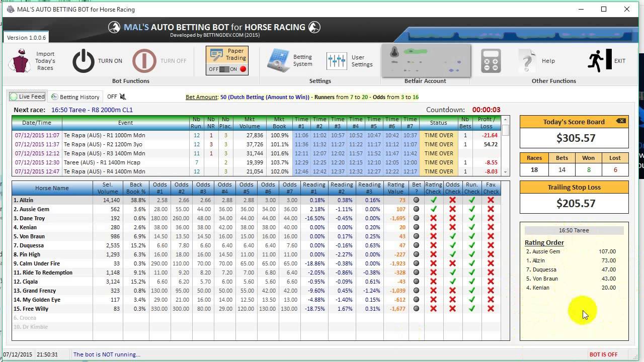Click Rating Check tick for Allzin
This screenshot has width=644, height=362.
(x=434, y=200)
